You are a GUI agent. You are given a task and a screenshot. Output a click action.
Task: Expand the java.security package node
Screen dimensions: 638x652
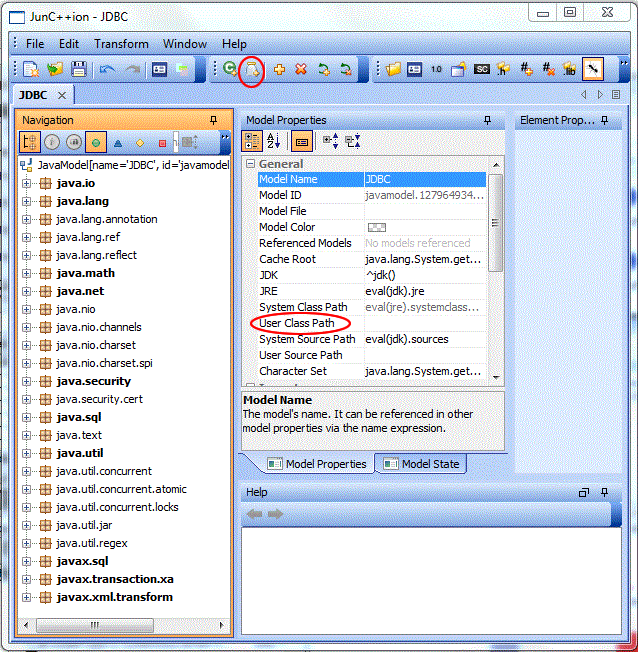pyautogui.click(x=26, y=381)
